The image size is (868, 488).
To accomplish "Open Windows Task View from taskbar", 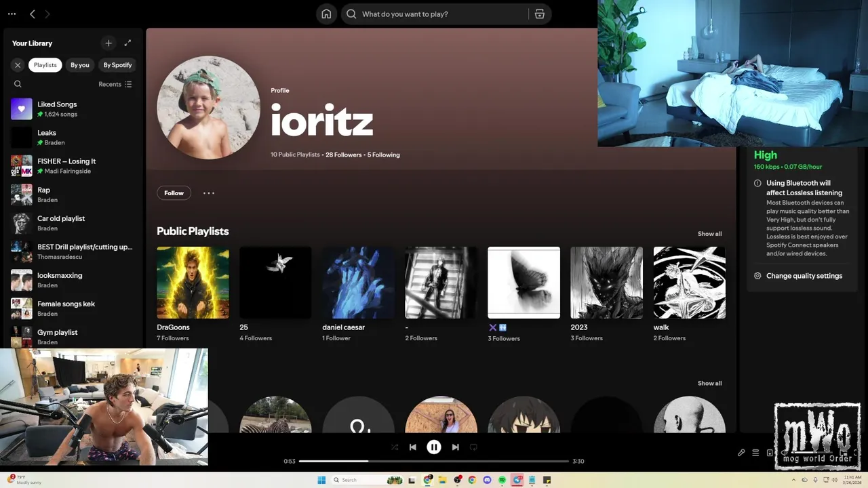I will (x=412, y=480).
